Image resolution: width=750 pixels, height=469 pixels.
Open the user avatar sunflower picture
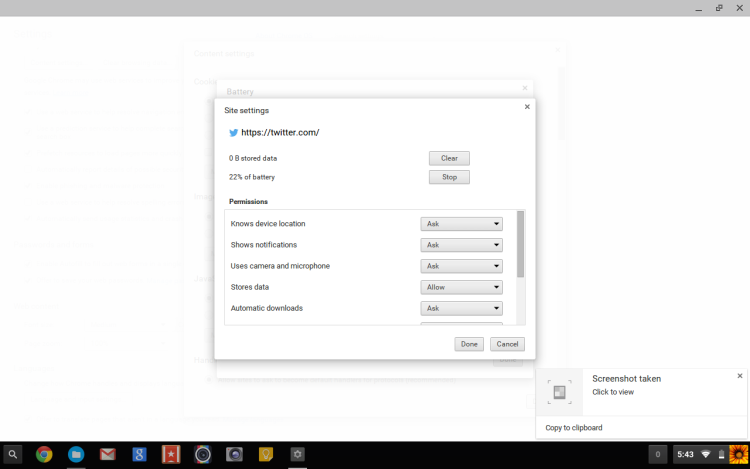pos(739,455)
